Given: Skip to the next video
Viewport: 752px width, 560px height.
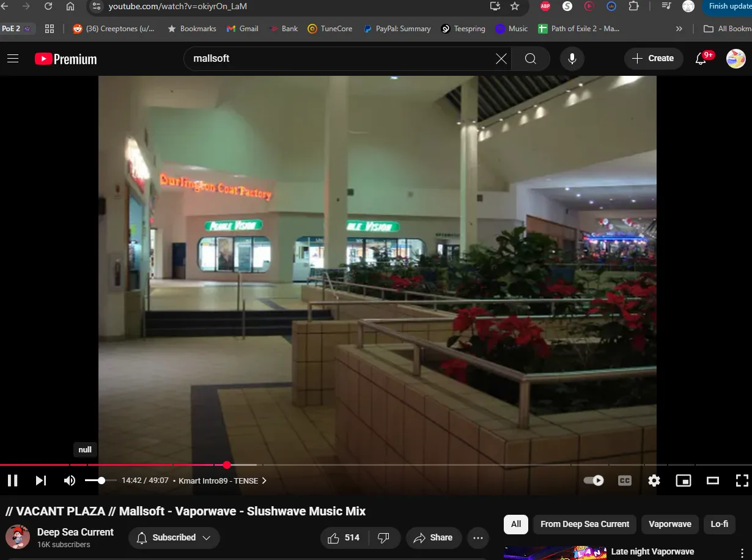Looking at the screenshot, I should click(41, 481).
